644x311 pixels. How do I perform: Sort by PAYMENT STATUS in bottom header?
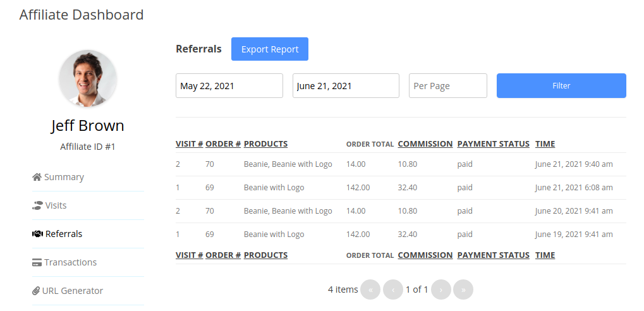(493, 255)
